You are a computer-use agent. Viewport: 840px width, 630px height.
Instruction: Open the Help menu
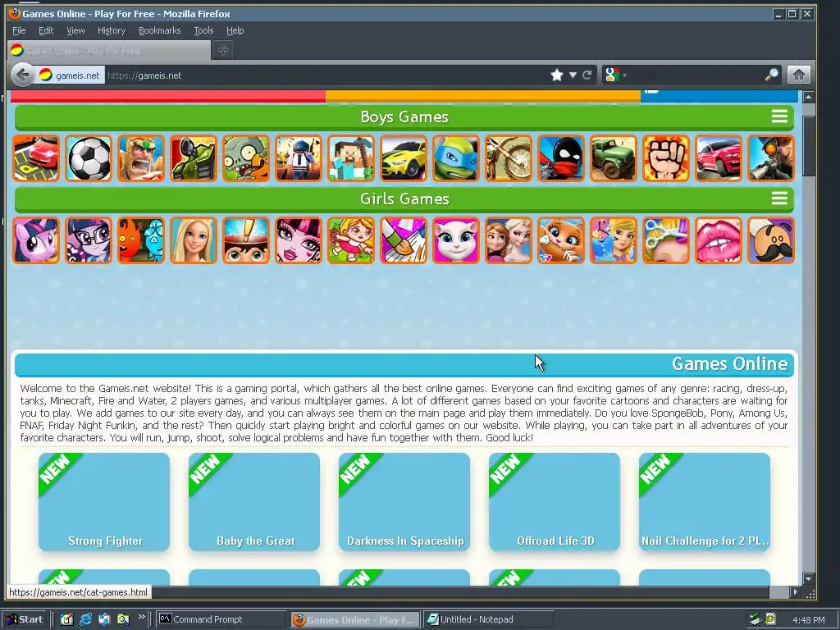(235, 30)
